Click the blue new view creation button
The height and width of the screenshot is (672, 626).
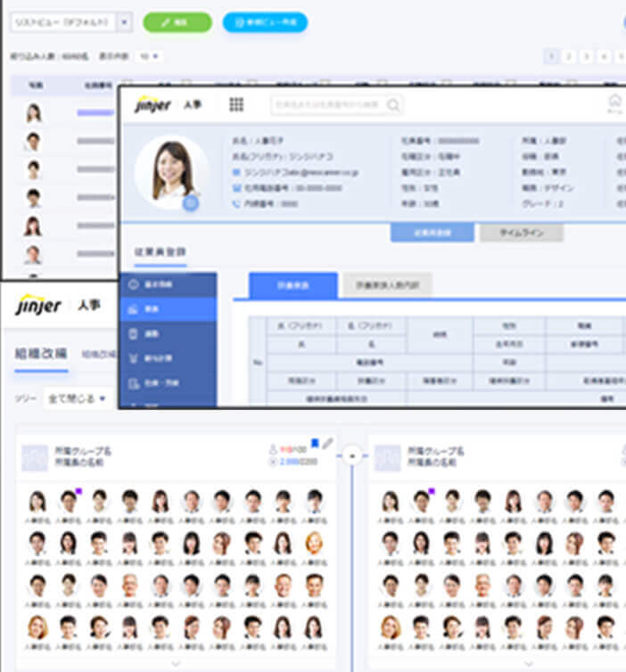265,22
